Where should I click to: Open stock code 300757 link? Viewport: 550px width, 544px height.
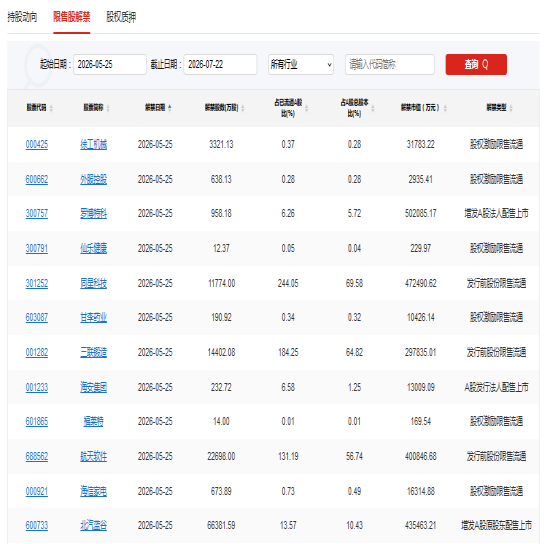pos(37,214)
